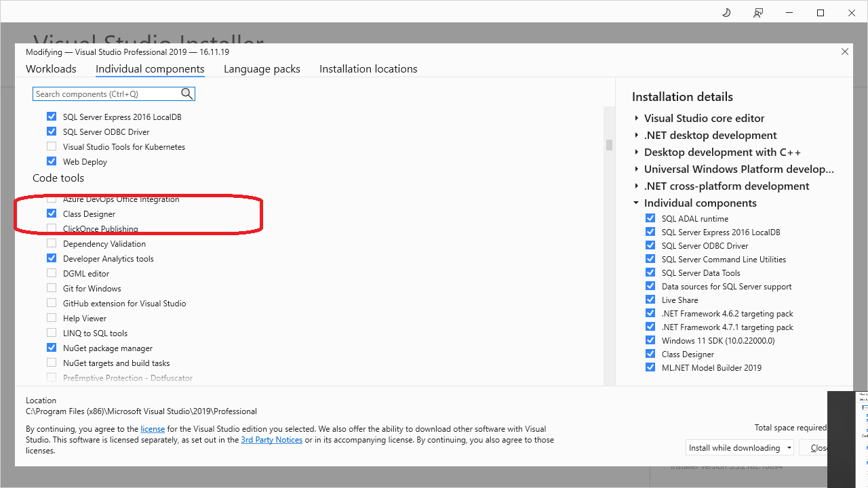This screenshot has width=868, height=488.
Task: Expand .NET cross-platform development details
Action: [637, 186]
